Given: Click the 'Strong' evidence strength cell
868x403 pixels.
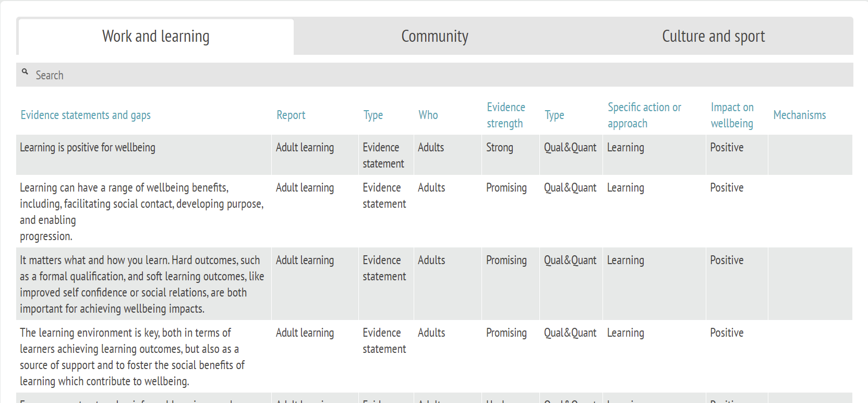Looking at the screenshot, I should click(500, 148).
